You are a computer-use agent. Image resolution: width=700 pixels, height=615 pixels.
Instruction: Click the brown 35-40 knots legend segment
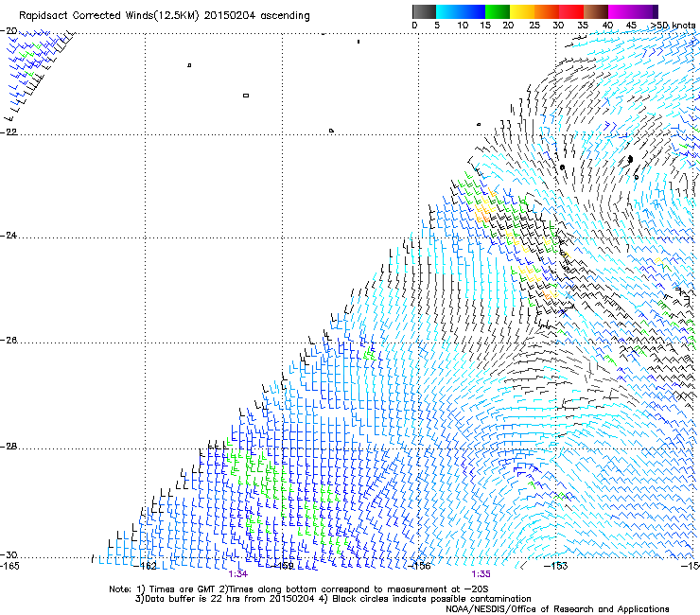[x=596, y=11]
